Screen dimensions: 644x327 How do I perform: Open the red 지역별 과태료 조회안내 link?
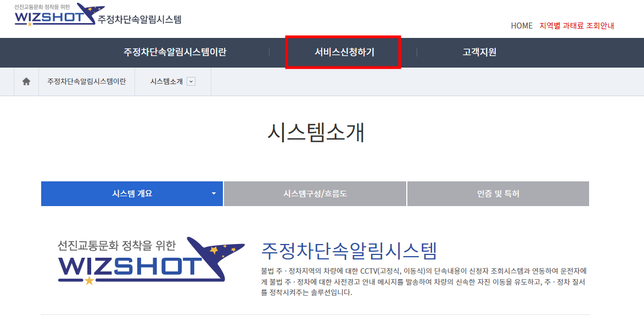pos(576,25)
